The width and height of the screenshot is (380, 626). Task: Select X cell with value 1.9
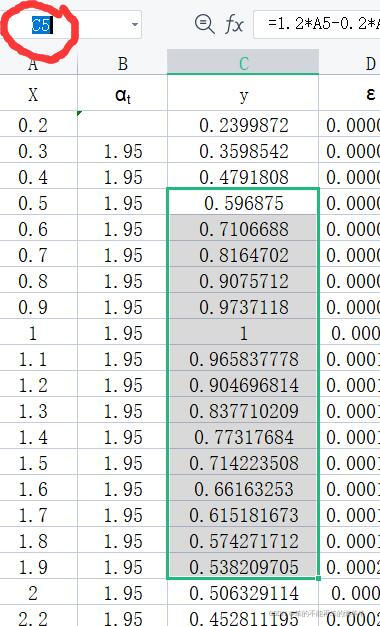[x=39, y=567]
